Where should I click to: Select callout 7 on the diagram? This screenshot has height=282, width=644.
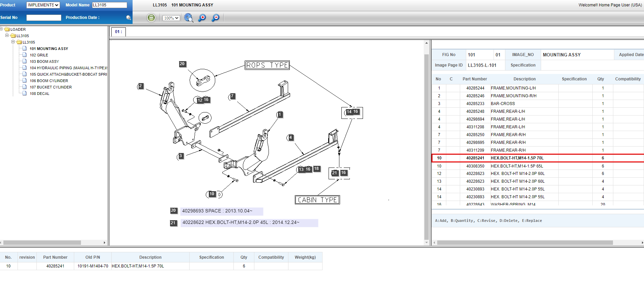pyautogui.click(x=232, y=96)
